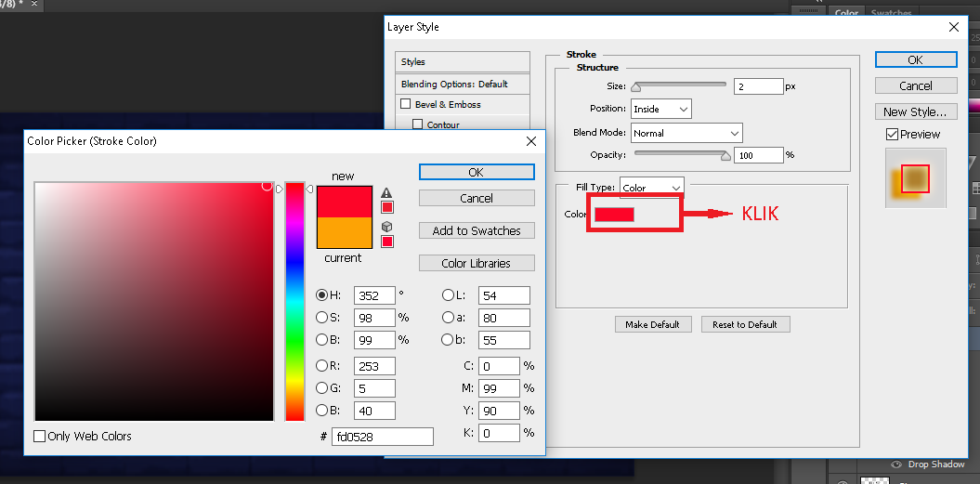Image resolution: width=980 pixels, height=484 pixels.
Task: Click the vertical hue spectrum slider
Action: [x=294, y=301]
